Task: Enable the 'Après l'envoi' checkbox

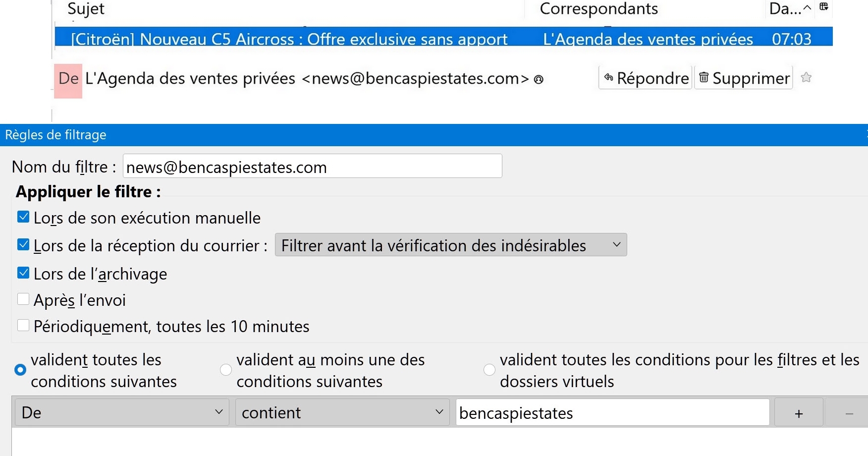Action: coord(23,299)
